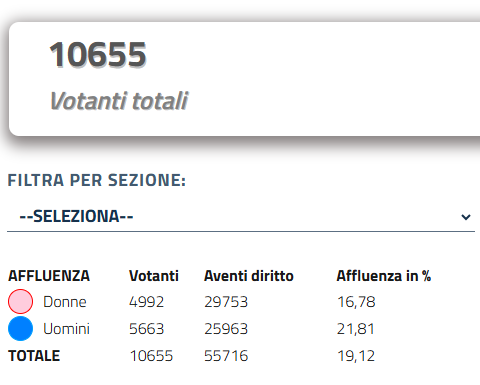Viewport: 480px width, 385px height.
Task: Select the Donne row label
Action: click(x=65, y=302)
